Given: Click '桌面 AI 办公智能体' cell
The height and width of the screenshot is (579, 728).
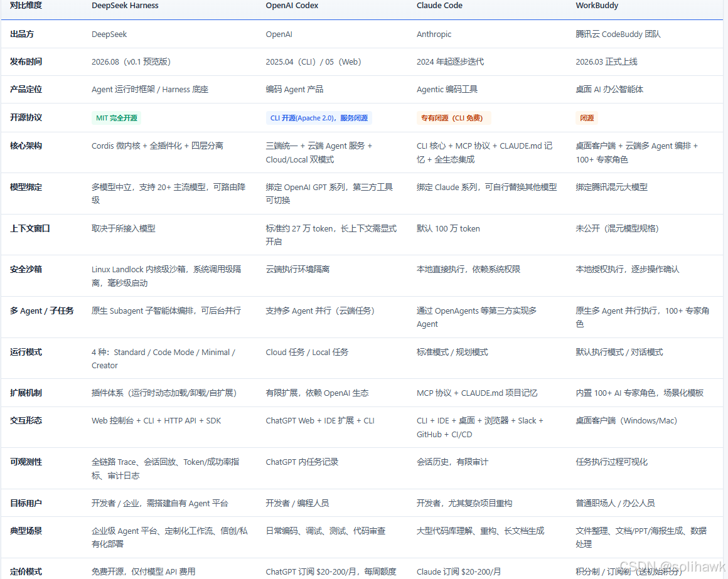Looking at the screenshot, I should 609,90.
